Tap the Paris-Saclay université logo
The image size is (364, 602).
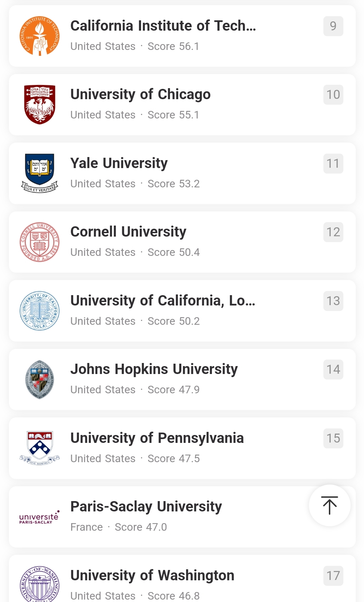(40, 517)
